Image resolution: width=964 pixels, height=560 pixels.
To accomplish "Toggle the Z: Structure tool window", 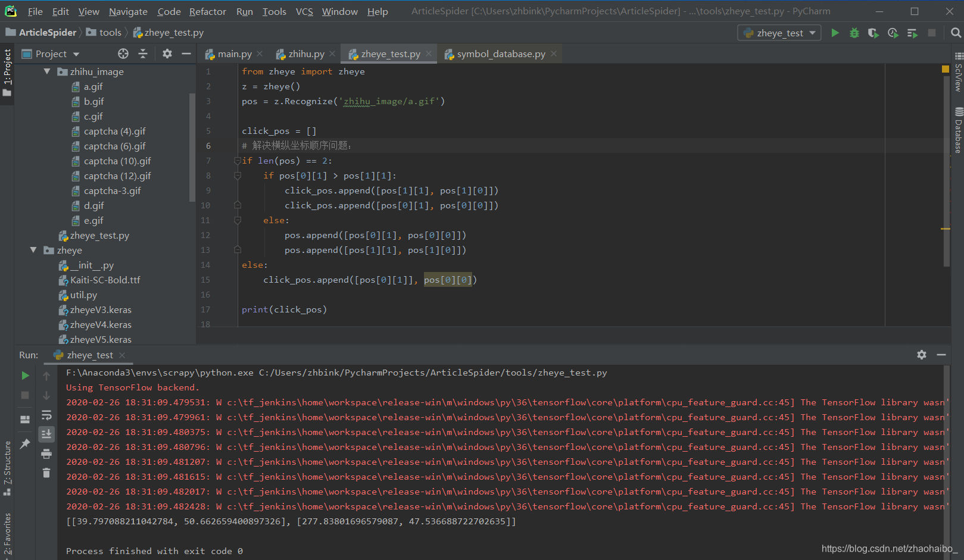I will tap(7, 469).
